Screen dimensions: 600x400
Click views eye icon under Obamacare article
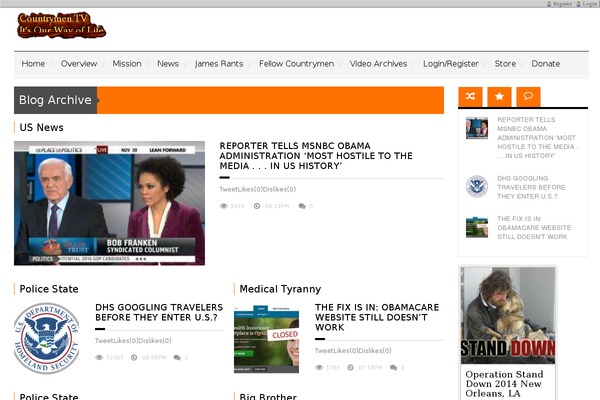tap(319, 367)
